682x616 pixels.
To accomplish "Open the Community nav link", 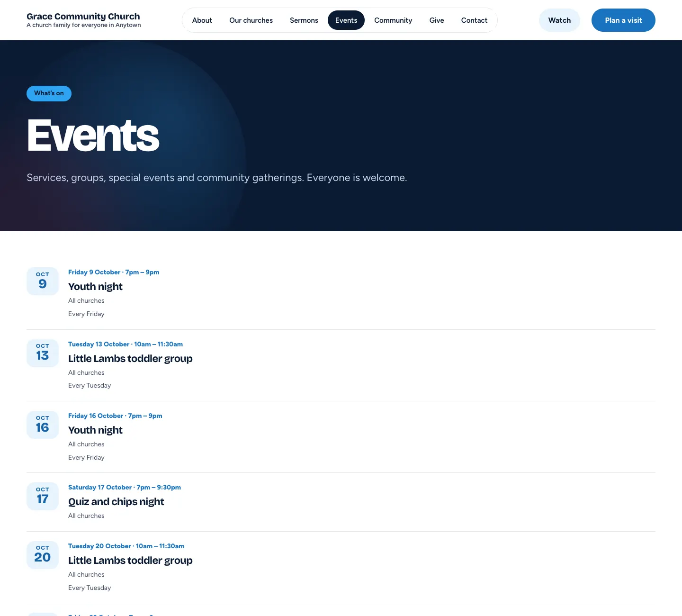I will [393, 20].
